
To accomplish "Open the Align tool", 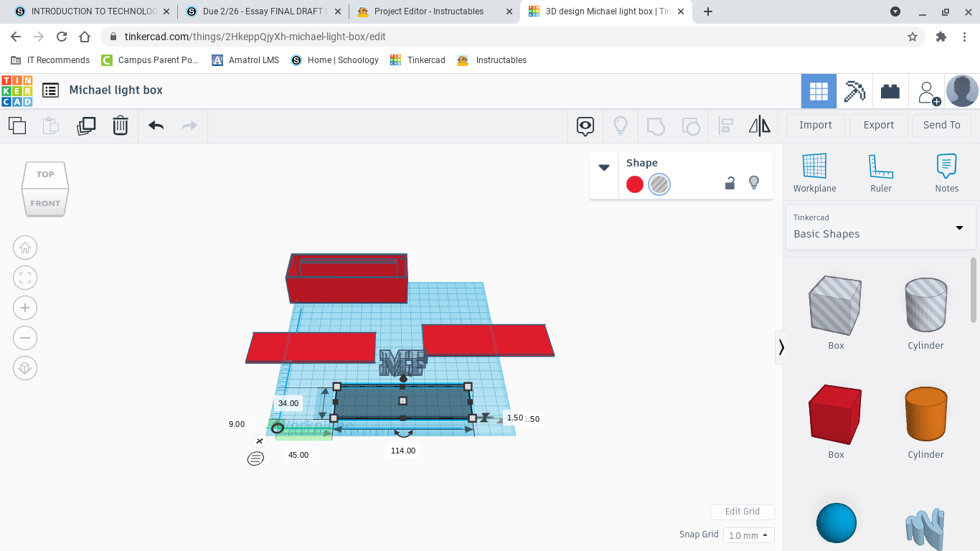I will coord(725,125).
